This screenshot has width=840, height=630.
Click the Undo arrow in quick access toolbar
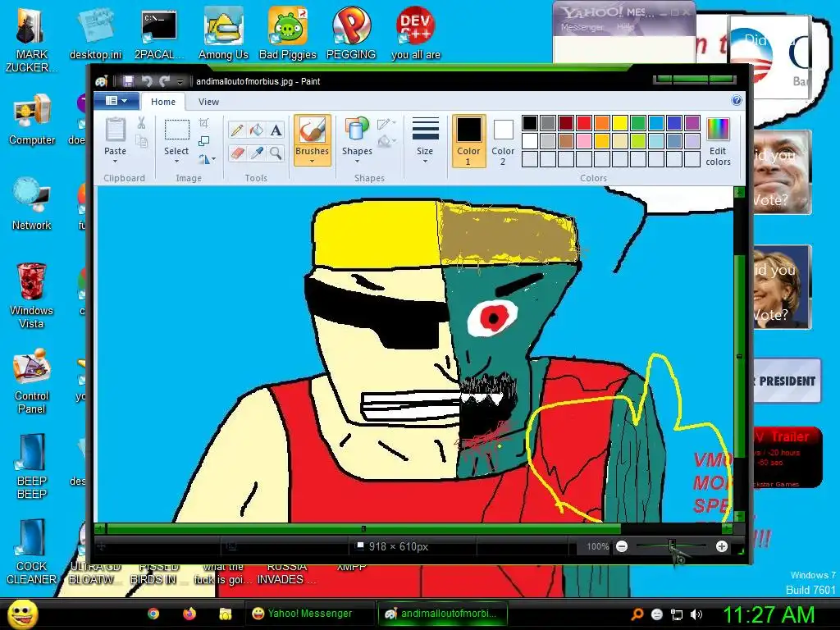coord(147,81)
